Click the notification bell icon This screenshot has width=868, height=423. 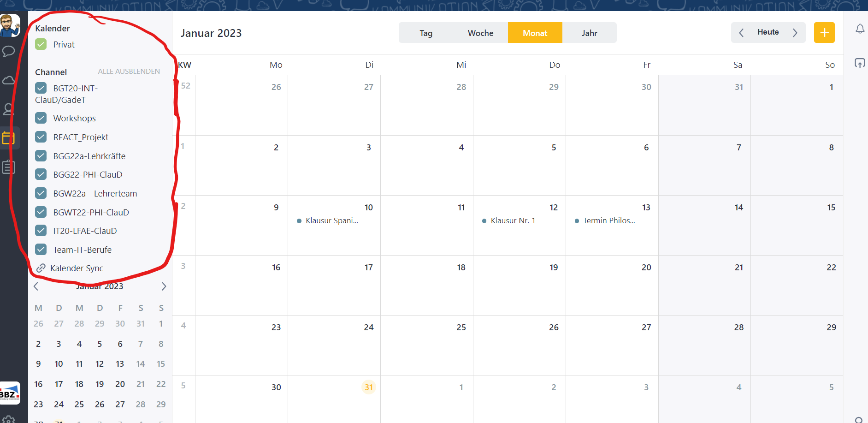[860, 29]
